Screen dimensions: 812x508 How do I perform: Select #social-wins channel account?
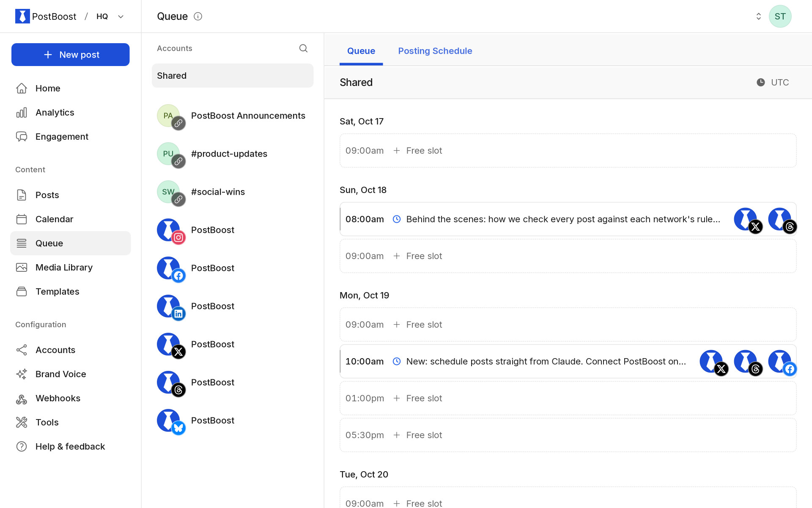[x=233, y=192]
